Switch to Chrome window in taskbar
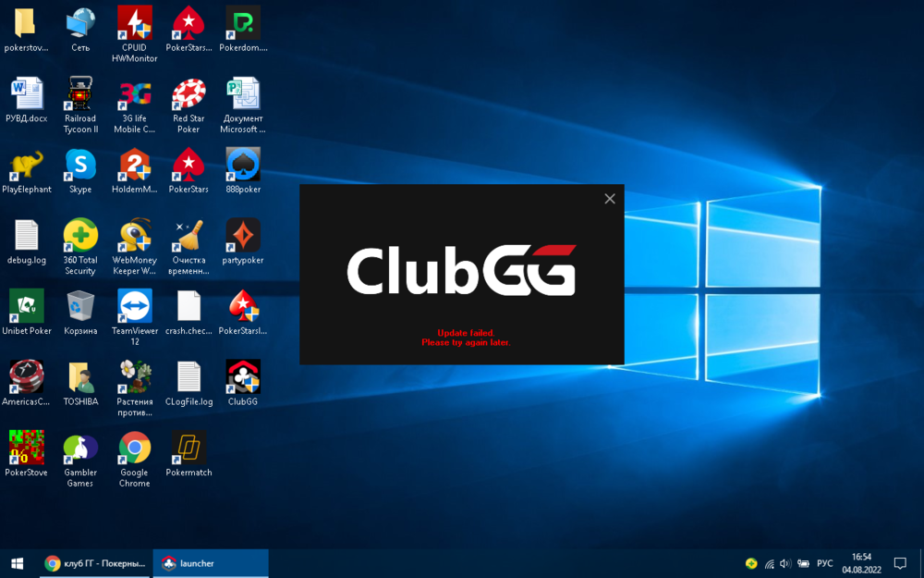The width and height of the screenshot is (924, 578). tap(95, 563)
